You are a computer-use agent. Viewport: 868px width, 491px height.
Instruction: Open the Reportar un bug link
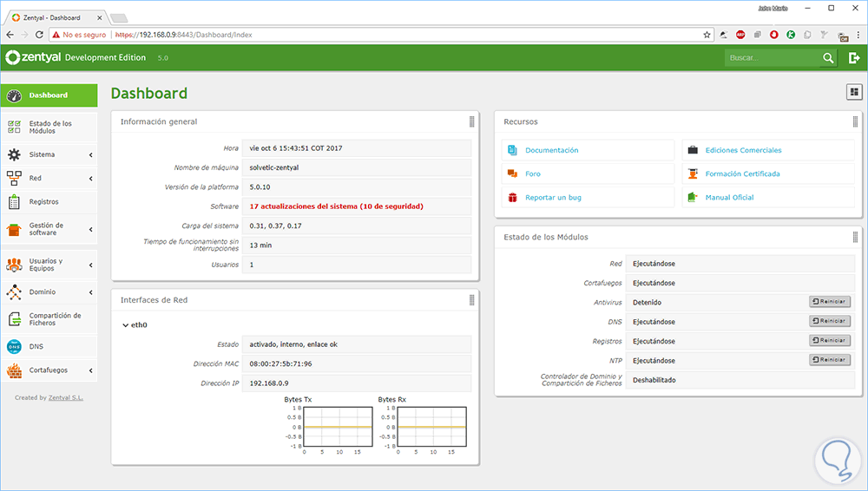coord(553,198)
